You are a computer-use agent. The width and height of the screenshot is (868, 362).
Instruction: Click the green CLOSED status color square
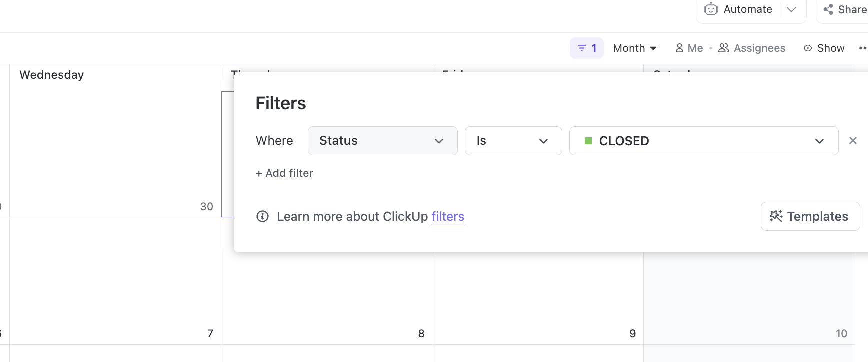(588, 141)
